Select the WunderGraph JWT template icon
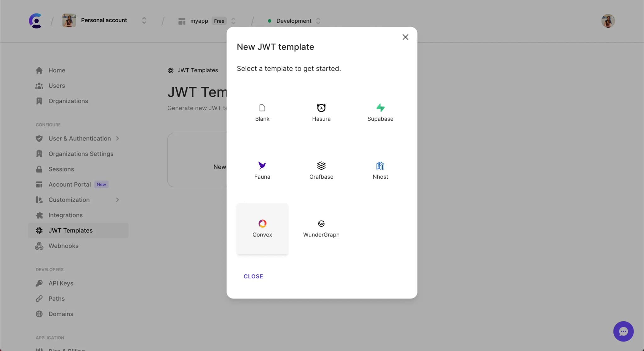This screenshot has height=351, width=644. click(x=321, y=224)
